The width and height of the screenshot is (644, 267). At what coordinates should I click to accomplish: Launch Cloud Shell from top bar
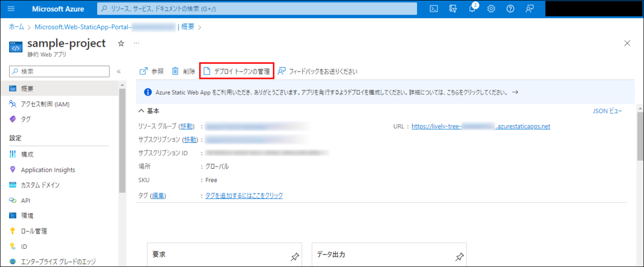click(x=434, y=9)
